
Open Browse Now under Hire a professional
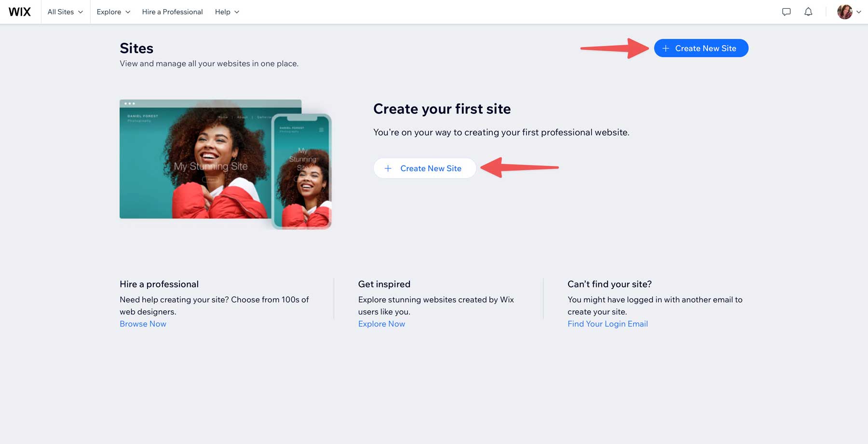[143, 324]
